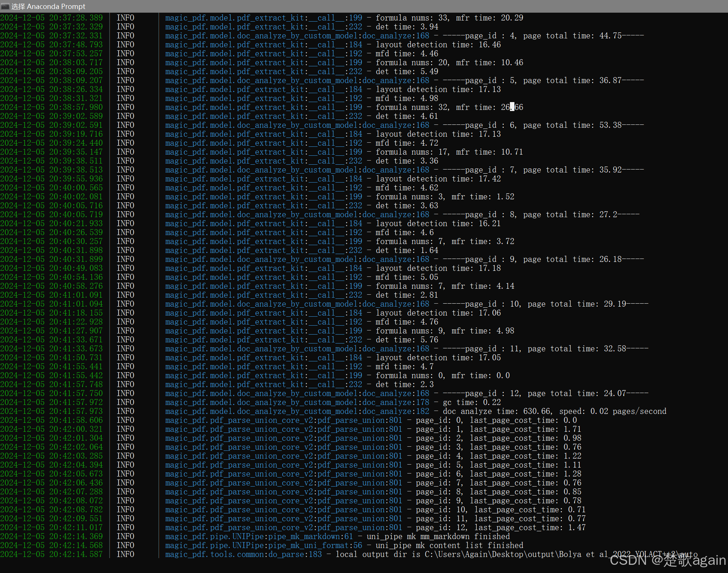Screen dimensions: 728x573
Task: Click 'page_id : 10, page total time: 29.19'
Action: point(546,304)
